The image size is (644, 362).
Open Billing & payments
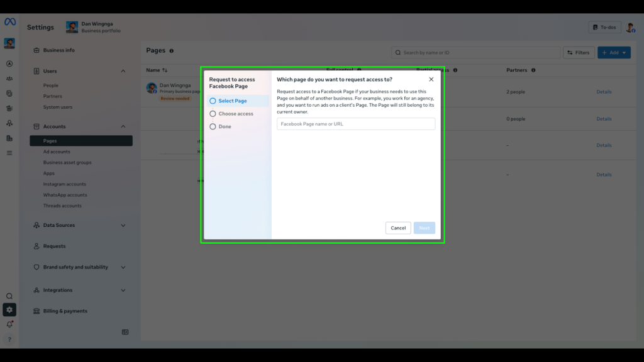point(65,311)
